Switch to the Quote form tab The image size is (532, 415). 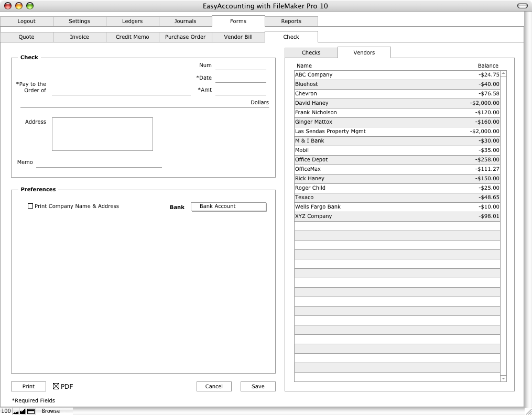(26, 37)
